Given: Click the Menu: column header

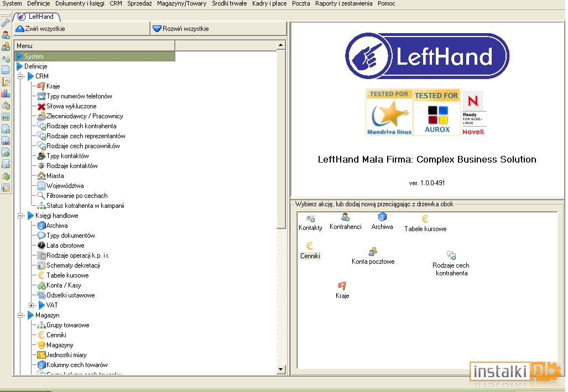Looking at the screenshot, I should pyautogui.click(x=95, y=46).
